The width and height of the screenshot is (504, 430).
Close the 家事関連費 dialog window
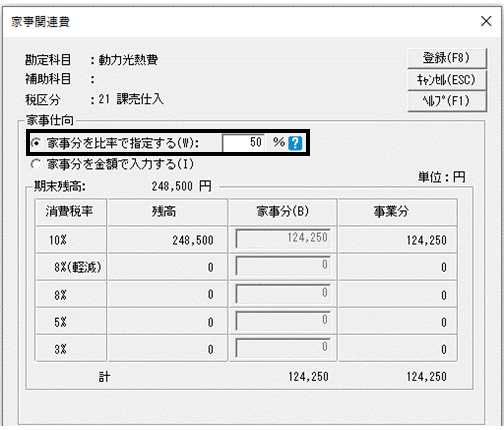[486, 21]
